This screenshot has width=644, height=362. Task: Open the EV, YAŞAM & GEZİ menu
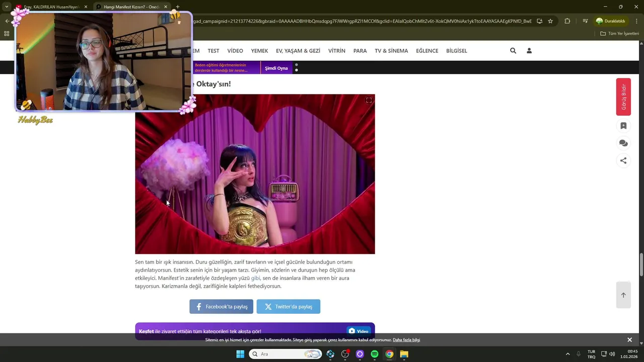tap(298, 51)
